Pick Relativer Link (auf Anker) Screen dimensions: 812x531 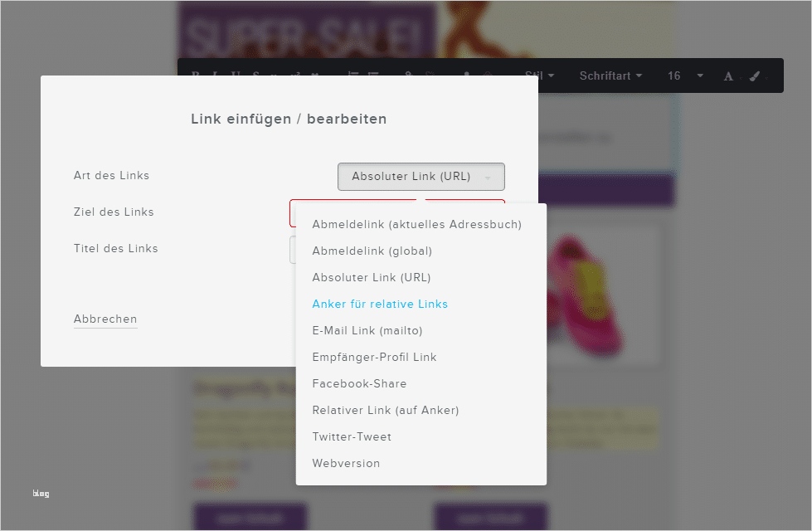[385, 410]
